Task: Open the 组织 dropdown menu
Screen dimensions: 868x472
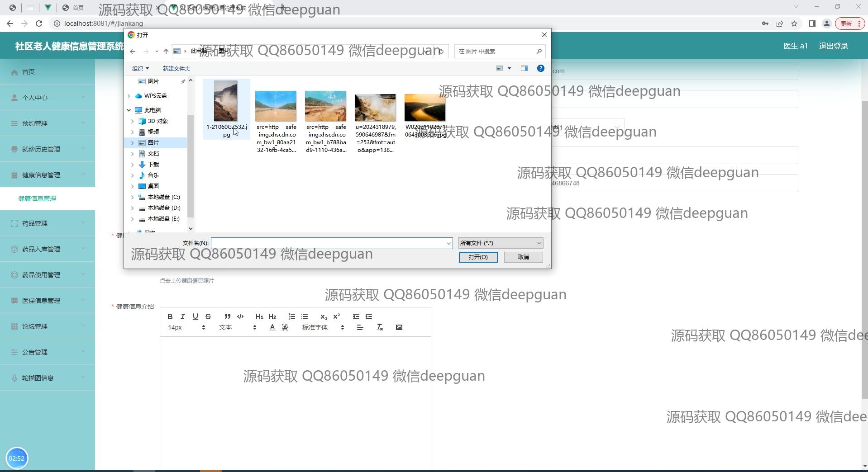Action: click(140, 69)
